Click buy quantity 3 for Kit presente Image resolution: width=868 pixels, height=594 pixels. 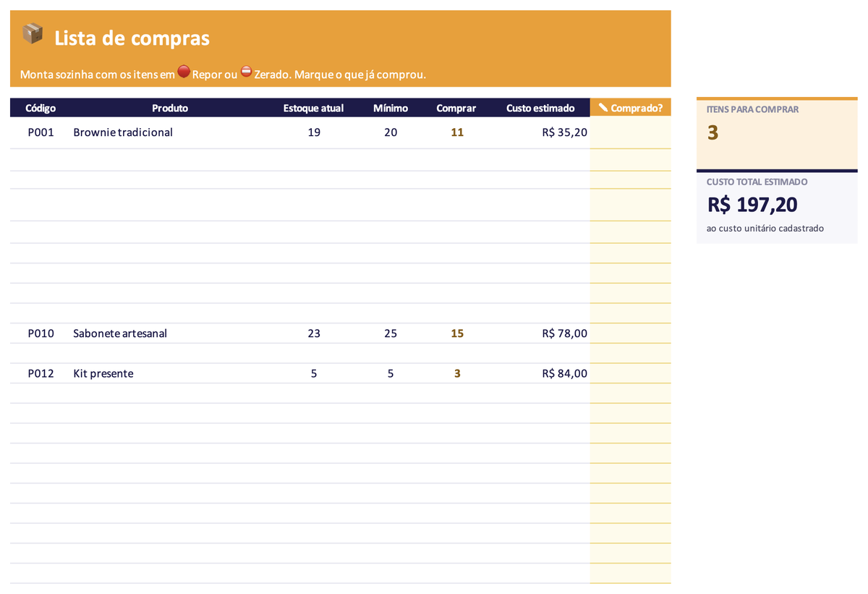click(457, 373)
